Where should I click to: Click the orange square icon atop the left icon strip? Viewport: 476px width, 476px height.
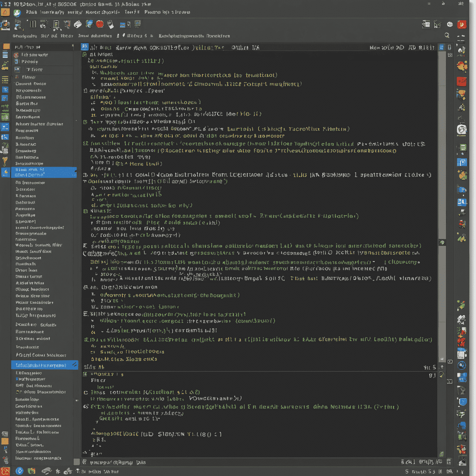[6, 47]
